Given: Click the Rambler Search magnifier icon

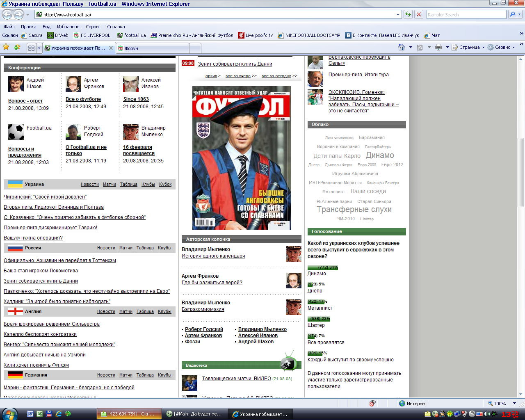Looking at the screenshot, I should (x=512, y=14).
